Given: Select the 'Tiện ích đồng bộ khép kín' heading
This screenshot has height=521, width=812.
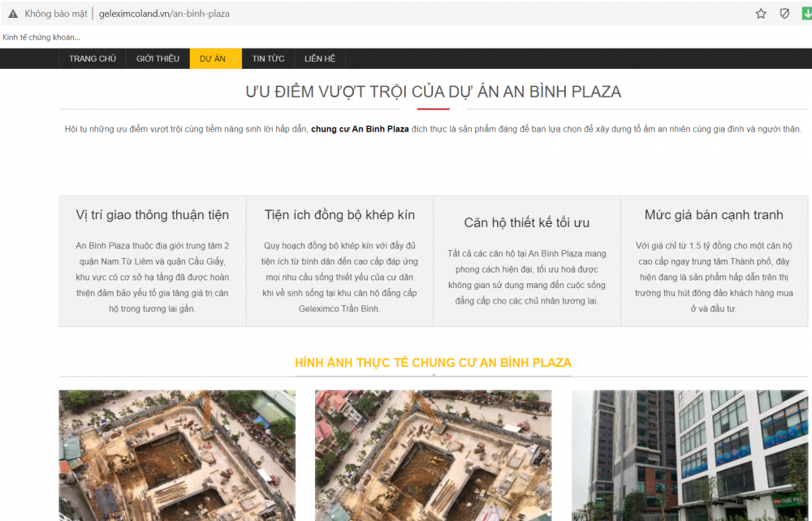Looking at the screenshot, I should [x=339, y=215].
